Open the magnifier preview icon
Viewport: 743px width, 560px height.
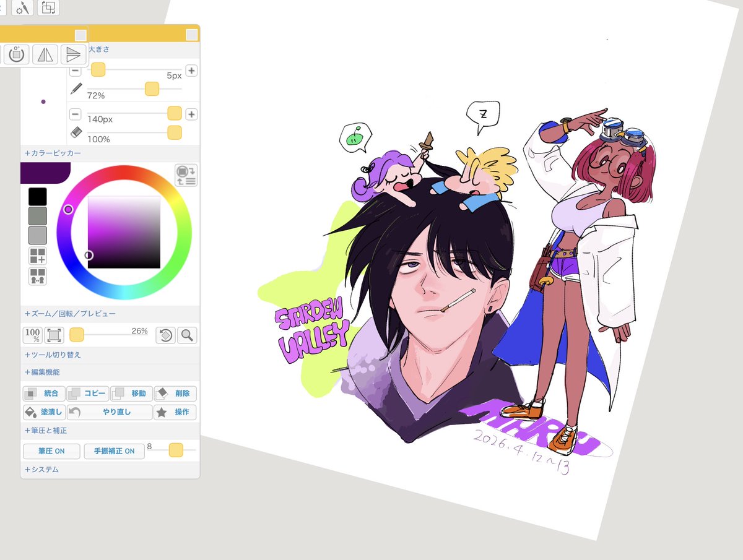(187, 335)
